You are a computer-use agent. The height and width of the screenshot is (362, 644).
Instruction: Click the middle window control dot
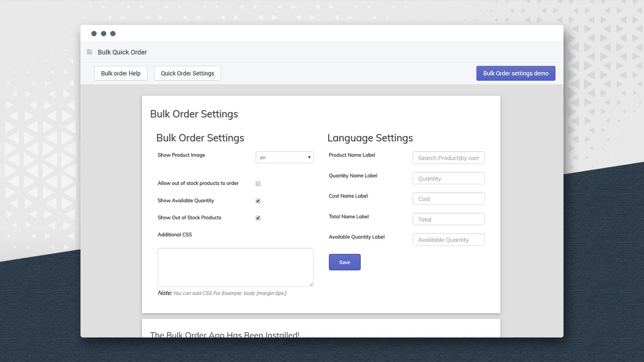tap(103, 33)
